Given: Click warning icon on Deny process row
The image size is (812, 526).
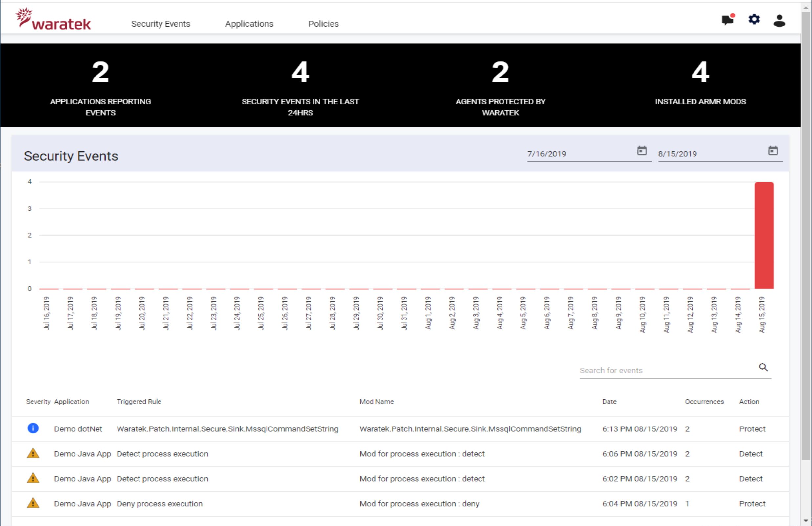Looking at the screenshot, I should (x=33, y=503).
